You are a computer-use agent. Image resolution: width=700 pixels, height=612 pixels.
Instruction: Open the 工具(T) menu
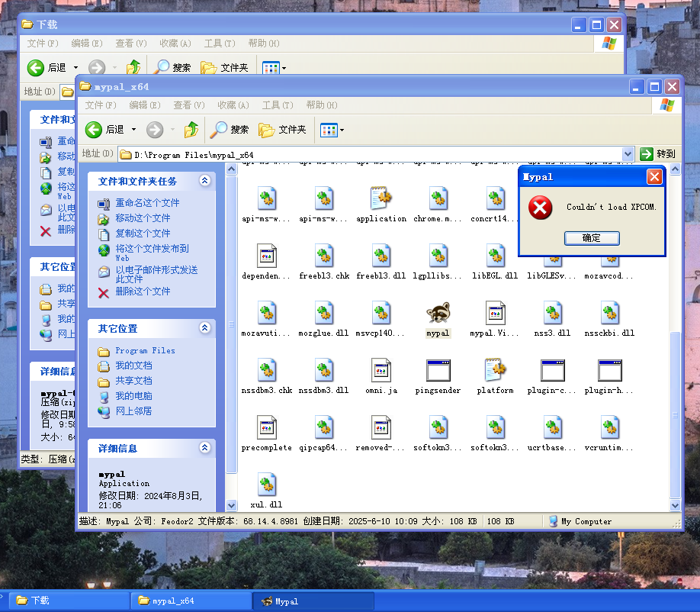click(x=277, y=105)
